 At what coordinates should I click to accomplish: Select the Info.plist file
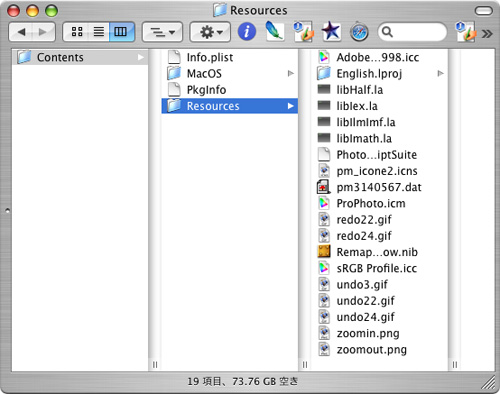coord(230,57)
